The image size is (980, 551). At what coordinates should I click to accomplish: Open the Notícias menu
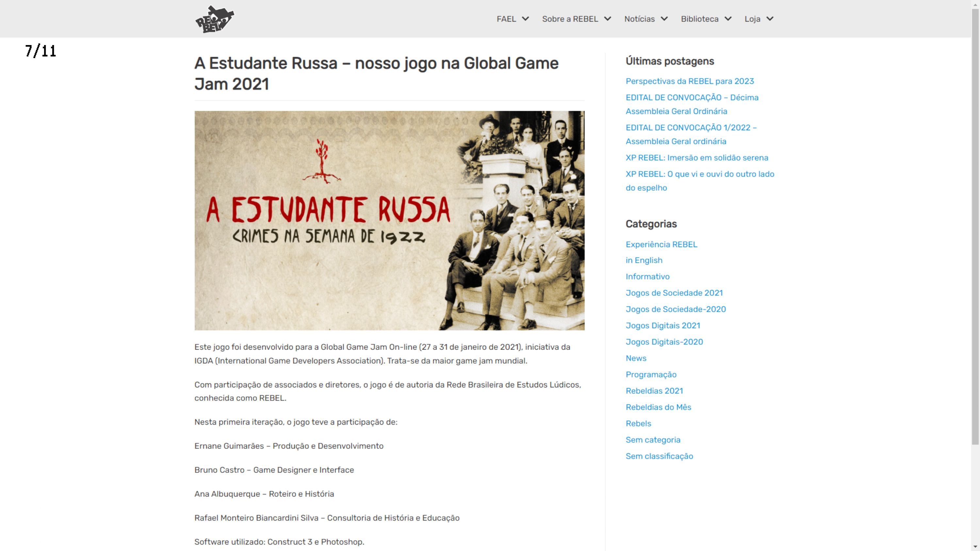[639, 19]
